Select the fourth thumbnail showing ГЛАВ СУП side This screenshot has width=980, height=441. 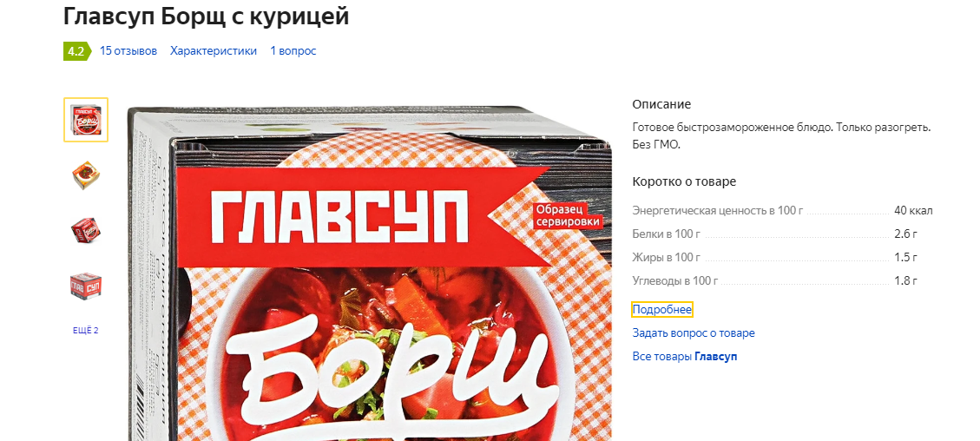coord(86,286)
